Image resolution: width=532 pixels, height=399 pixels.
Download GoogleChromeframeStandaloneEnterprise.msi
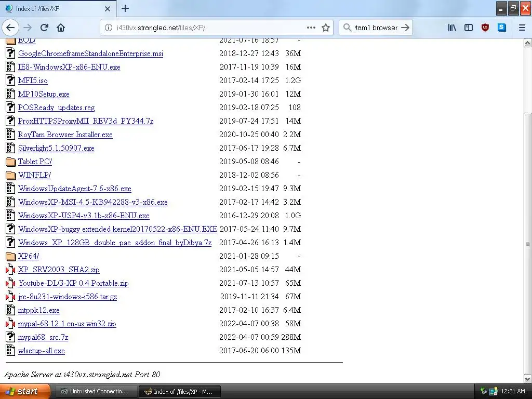point(90,54)
